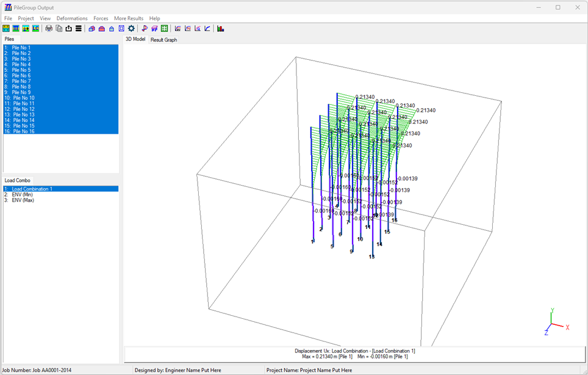Open the Help menu
This screenshot has height=375, width=588.
(154, 18)
